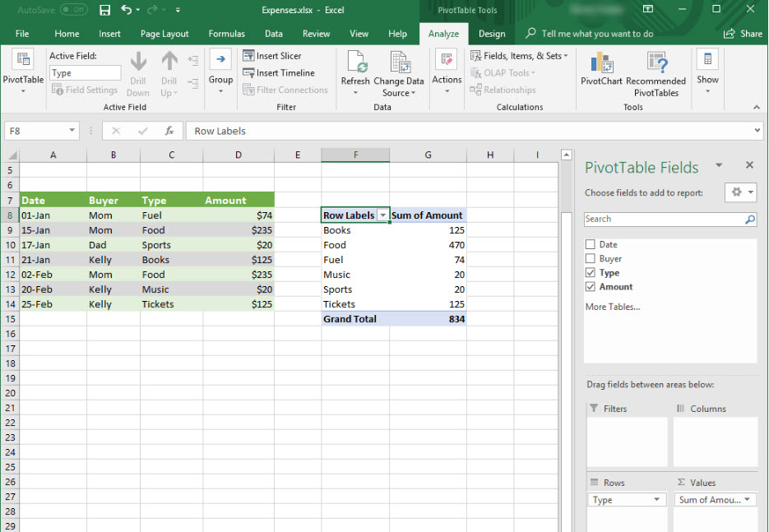Click the Share button
The width and height of the screenshot is (769, 532).
(x=743, y=34)
